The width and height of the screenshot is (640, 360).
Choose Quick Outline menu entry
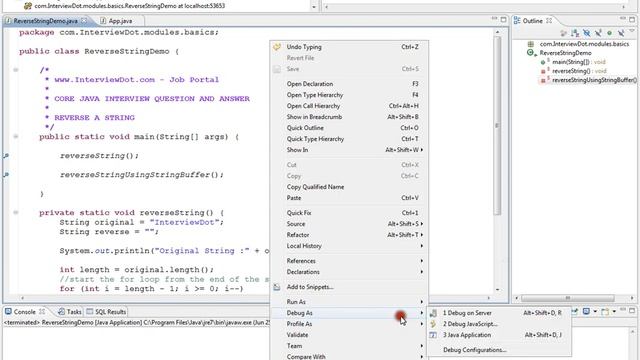[349, 128]
